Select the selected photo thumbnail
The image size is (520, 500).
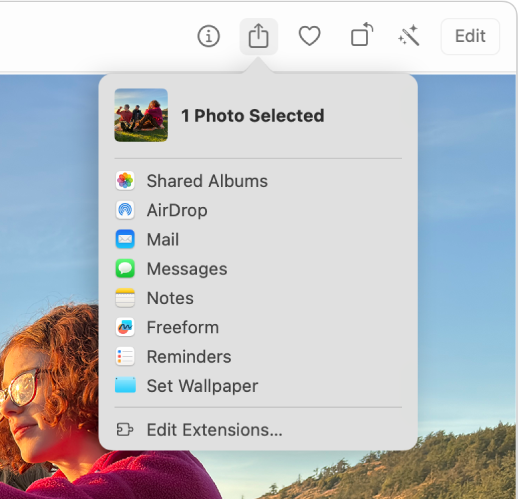141,115
